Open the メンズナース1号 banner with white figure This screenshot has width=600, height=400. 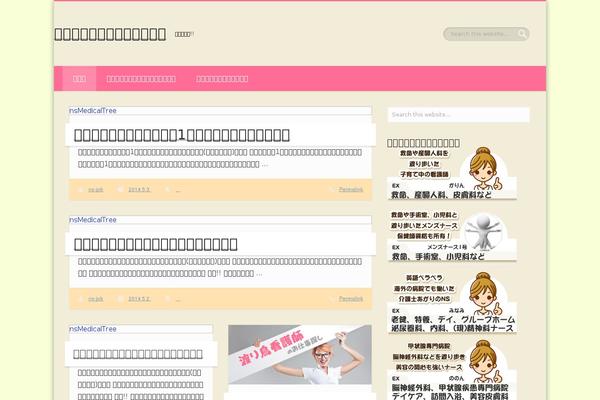coord(452,236)
